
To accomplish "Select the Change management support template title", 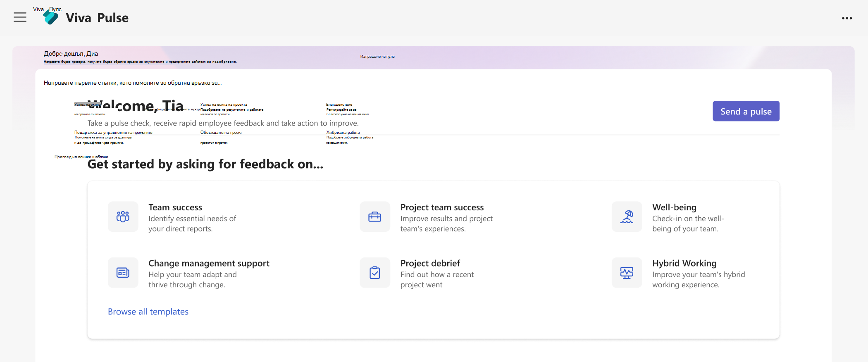I will [x=209, y=263].
